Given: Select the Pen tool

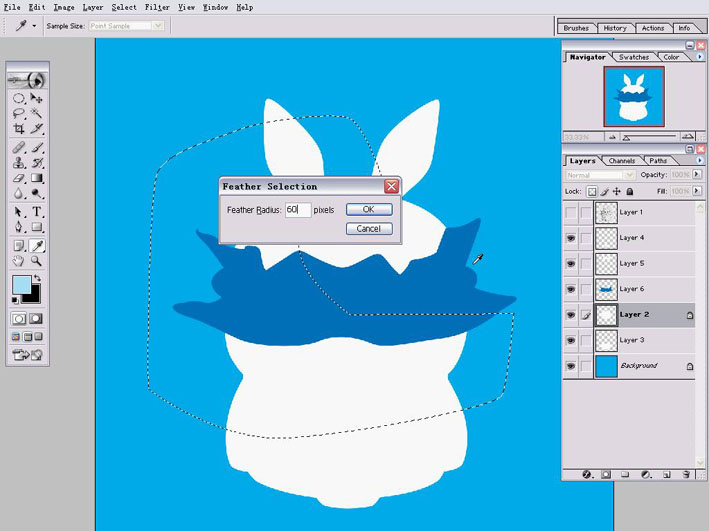Looking at the screenshot, I should coord(19,227).
